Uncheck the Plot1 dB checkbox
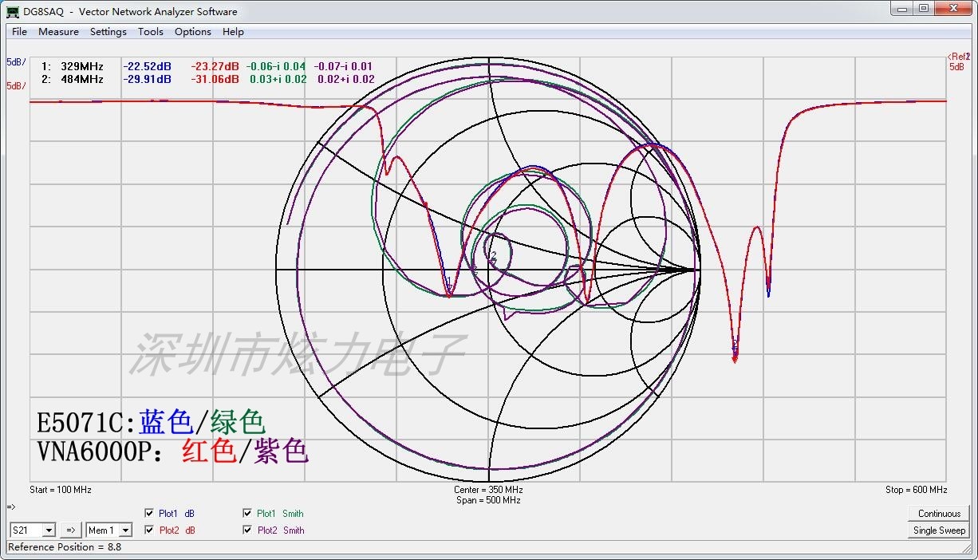This screenshot has height=560, width=978. pos(149,514)
